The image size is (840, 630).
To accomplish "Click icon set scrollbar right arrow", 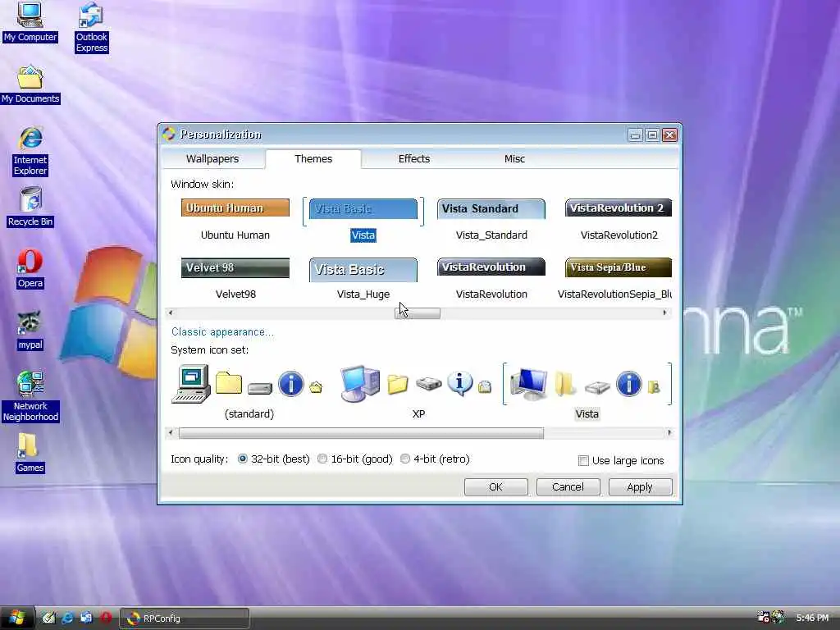I will tap(669, 432).
